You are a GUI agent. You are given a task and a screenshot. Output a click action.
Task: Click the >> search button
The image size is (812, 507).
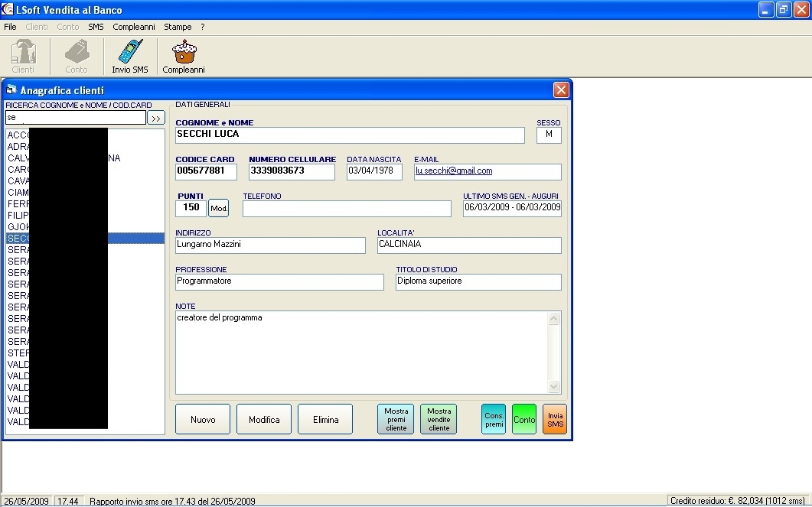[156, 118]
